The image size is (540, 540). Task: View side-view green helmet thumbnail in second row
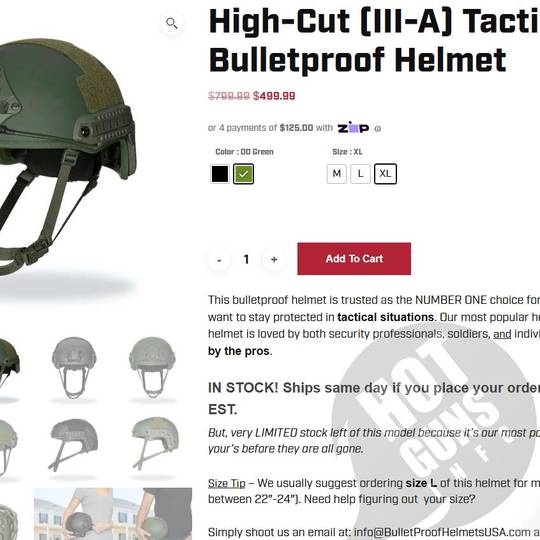(x=154, y=446)
